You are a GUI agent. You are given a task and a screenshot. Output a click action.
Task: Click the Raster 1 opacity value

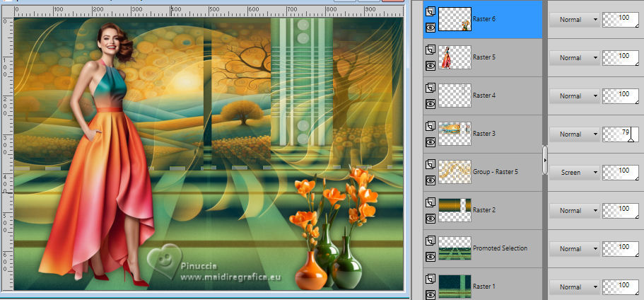point(621,287)
